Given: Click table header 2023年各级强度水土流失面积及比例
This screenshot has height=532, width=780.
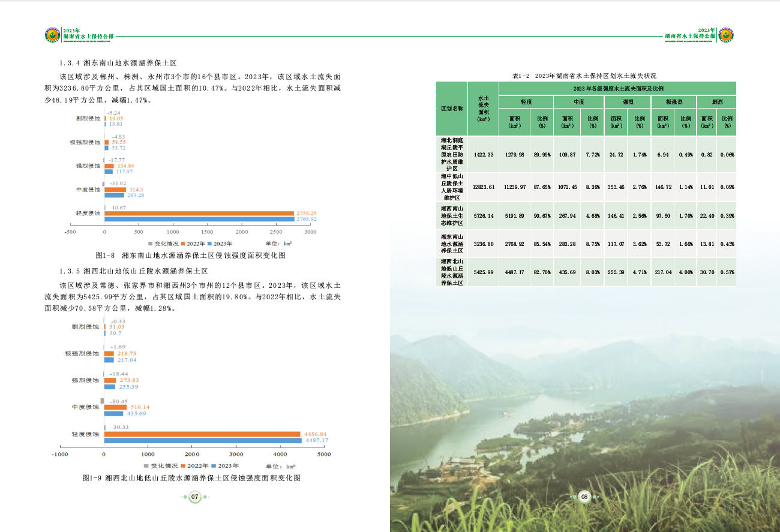Looking at the screenshot, I should click(x=617, y=88).
